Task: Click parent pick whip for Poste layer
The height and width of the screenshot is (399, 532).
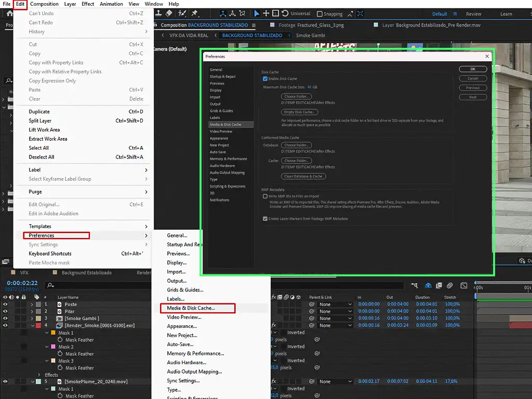Action: (312, 304)
